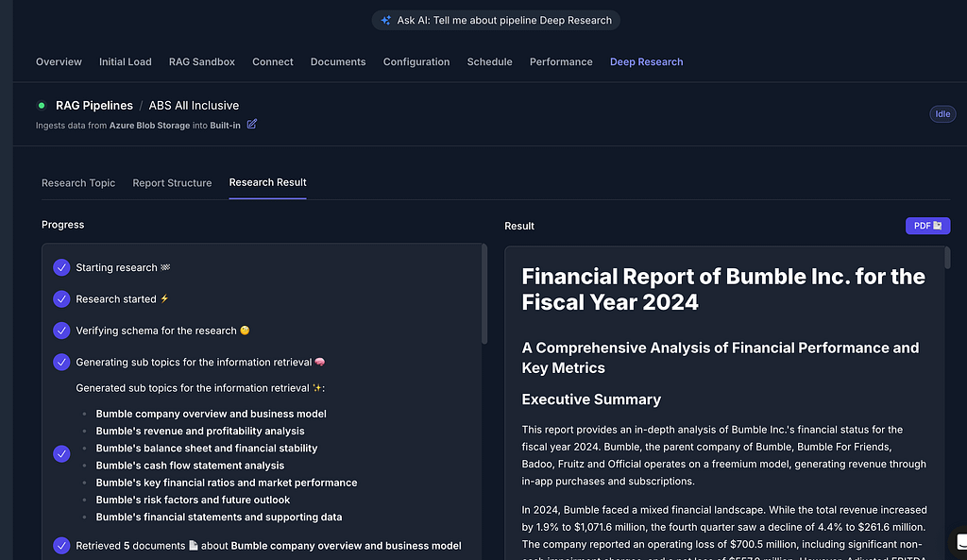Click the Research started step text
Screen dimensions: 967x560
click(122, 299)
